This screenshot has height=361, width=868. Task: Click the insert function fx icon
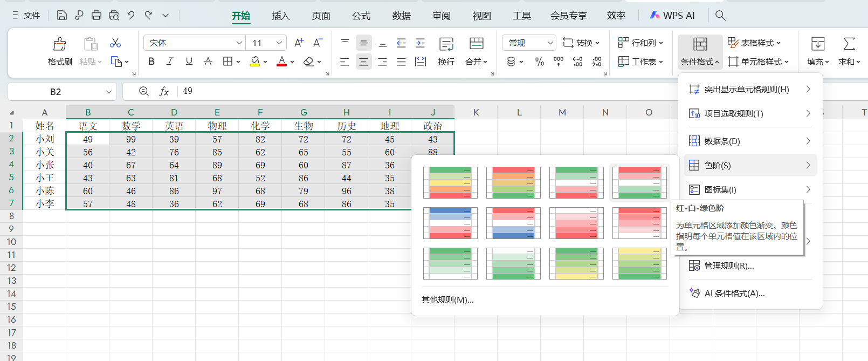tap(164, 92)
